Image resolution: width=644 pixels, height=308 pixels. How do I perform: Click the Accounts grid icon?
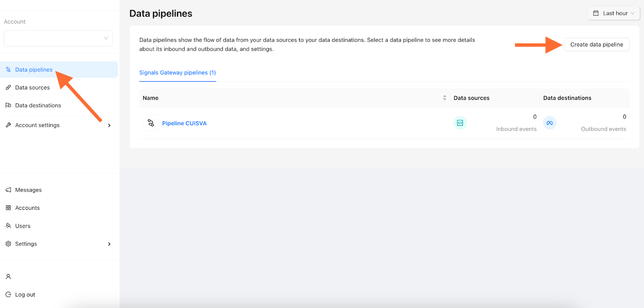coord(8,208)
